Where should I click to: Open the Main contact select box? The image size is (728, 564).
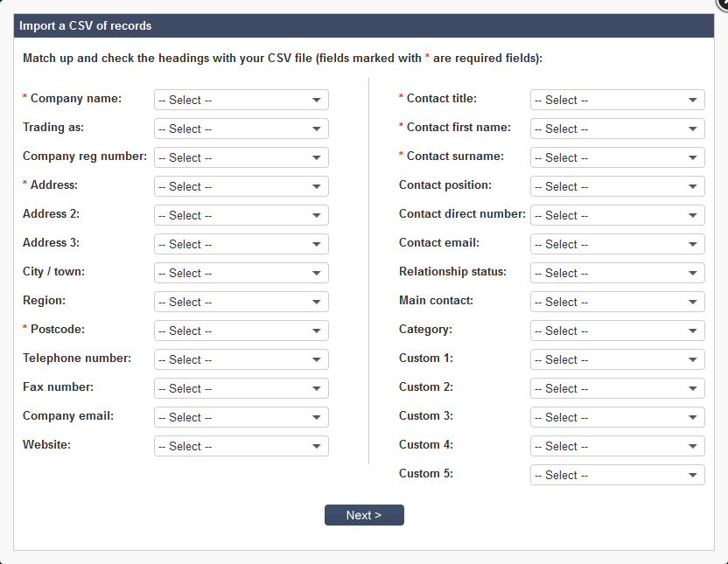pyautogui.click(x=617, y=302)
